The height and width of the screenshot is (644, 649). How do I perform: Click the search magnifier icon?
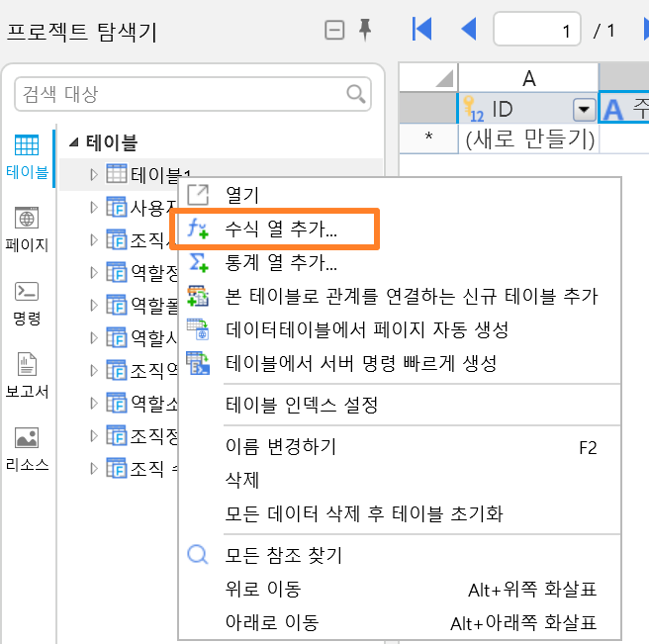355,94
